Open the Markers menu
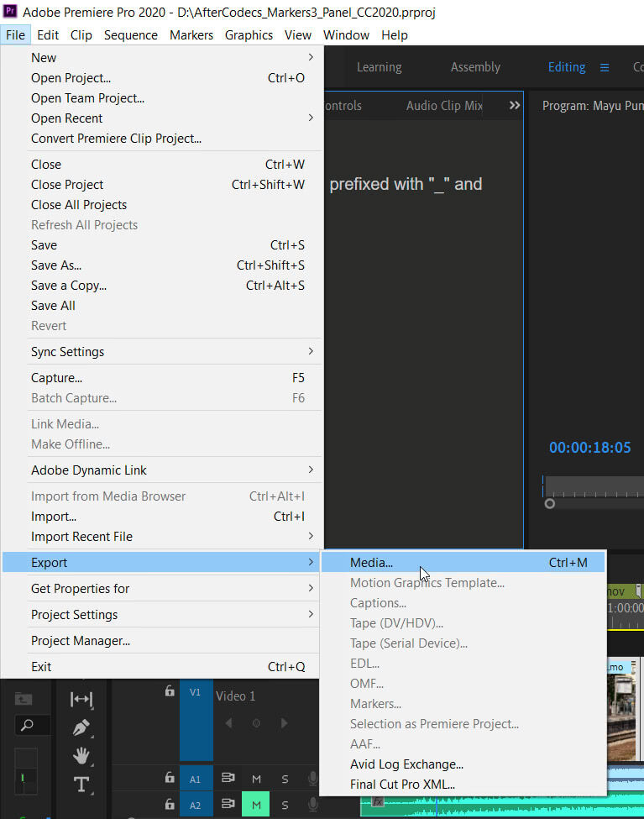The height and width of the screenshot is (819, 644). (191, 35)
